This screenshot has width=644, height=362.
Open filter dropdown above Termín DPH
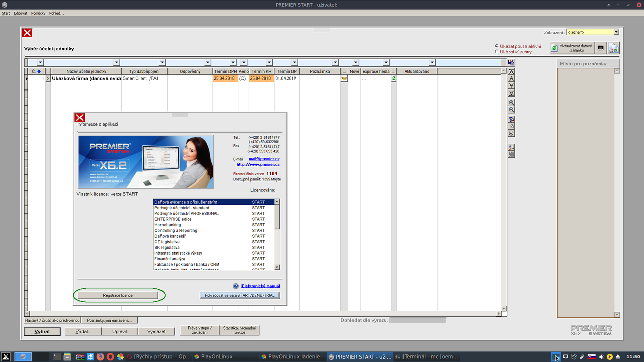(x=234, y=63)
